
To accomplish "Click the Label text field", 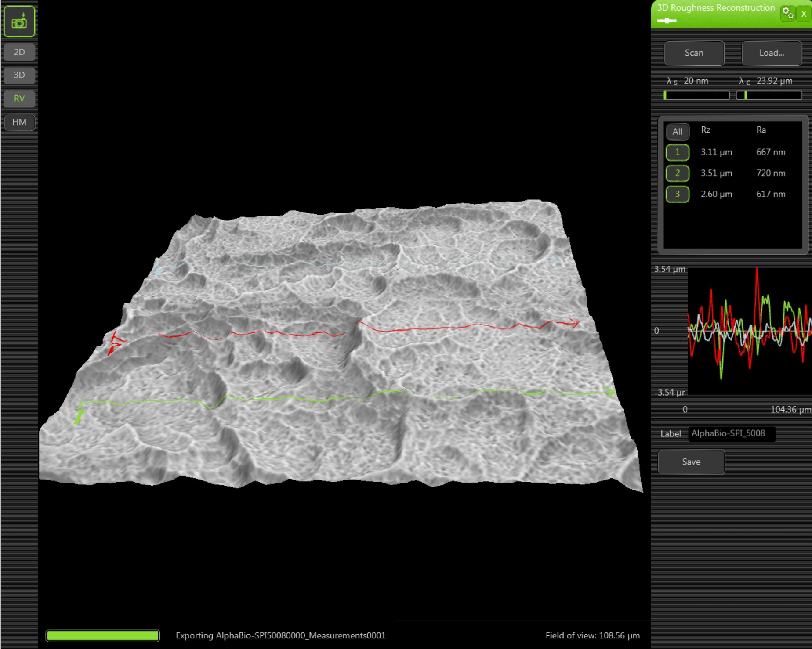I will 731,433.
